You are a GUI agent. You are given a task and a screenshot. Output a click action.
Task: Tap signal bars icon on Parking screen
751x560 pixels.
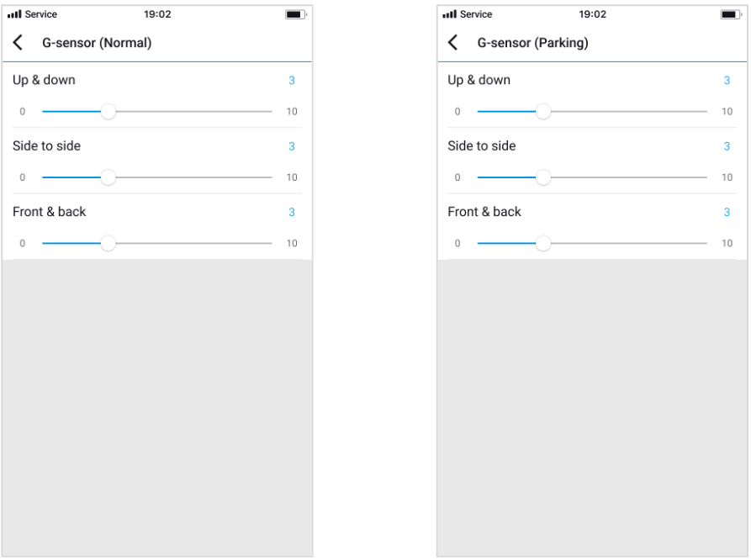[x=450, y=14]
